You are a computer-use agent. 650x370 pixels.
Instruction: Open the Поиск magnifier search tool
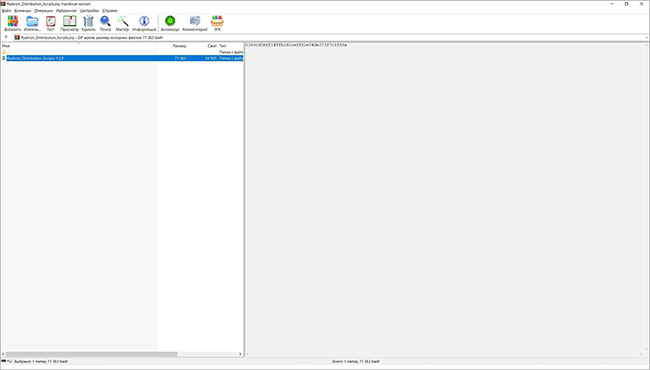coord(105,23)
